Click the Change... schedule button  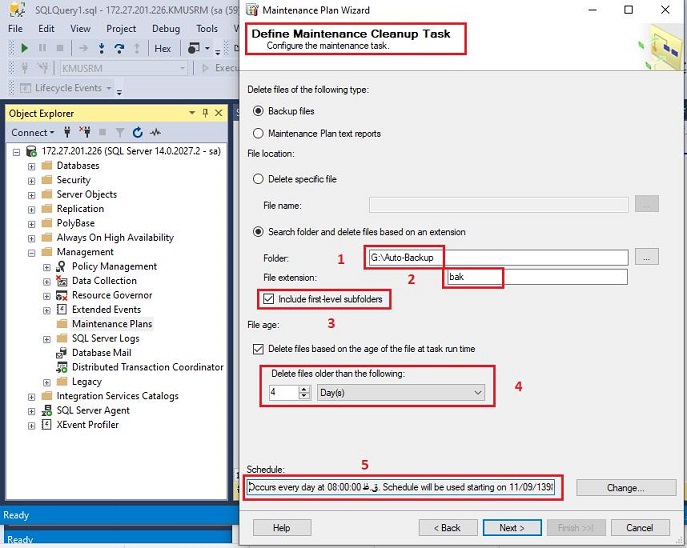625,488
